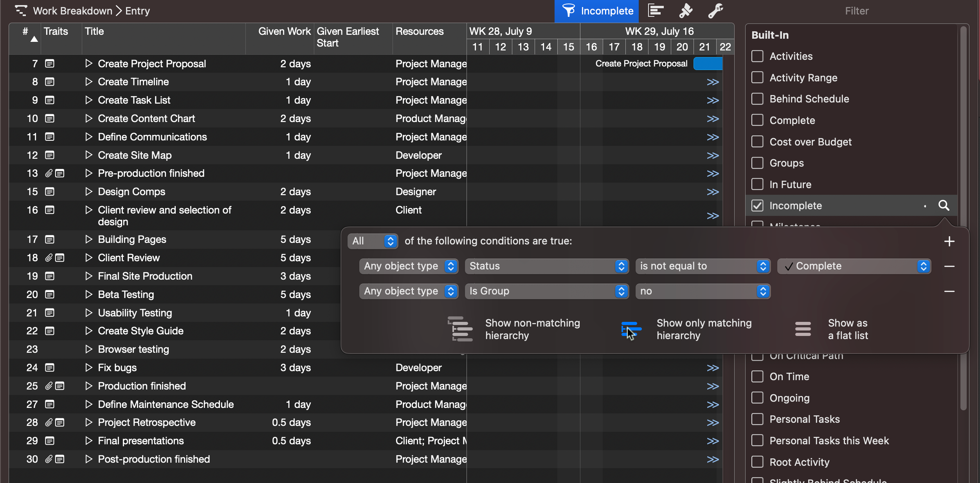The width and height of the screenshot is (980, 483).
Task: Choose Show non-matching hierarchy icon
Action: point(460,329)
